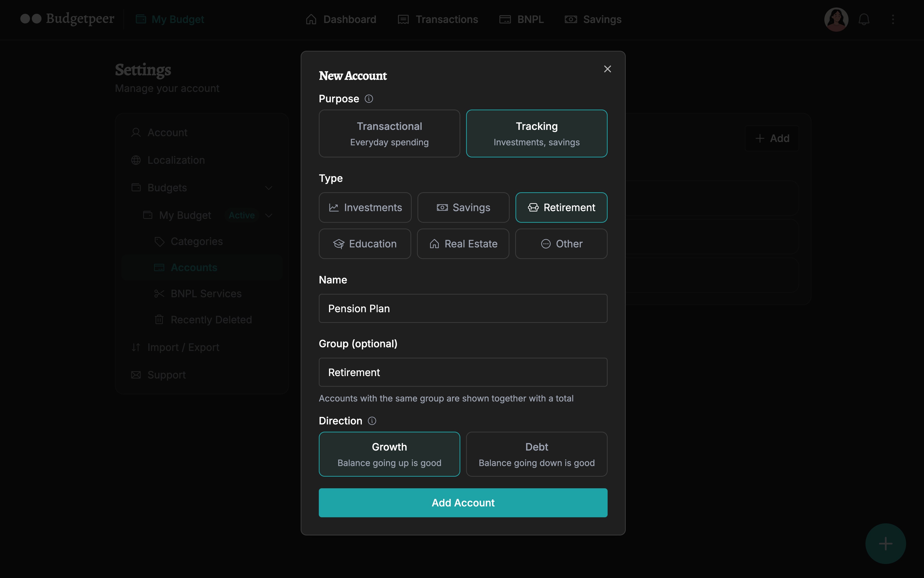Open Import / Export settings
Image resolution: width=924 pixels, height=578 pixels.
tap(184, 347)
